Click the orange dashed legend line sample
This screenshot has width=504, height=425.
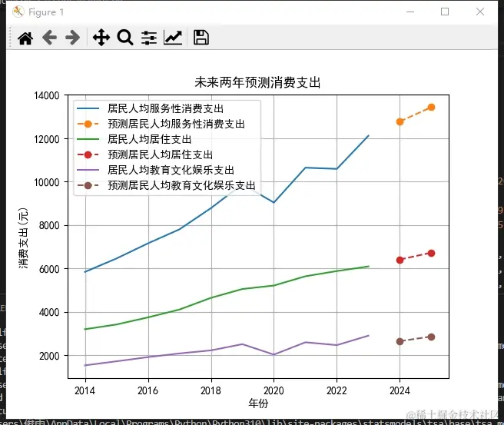(x=88, y=124)
